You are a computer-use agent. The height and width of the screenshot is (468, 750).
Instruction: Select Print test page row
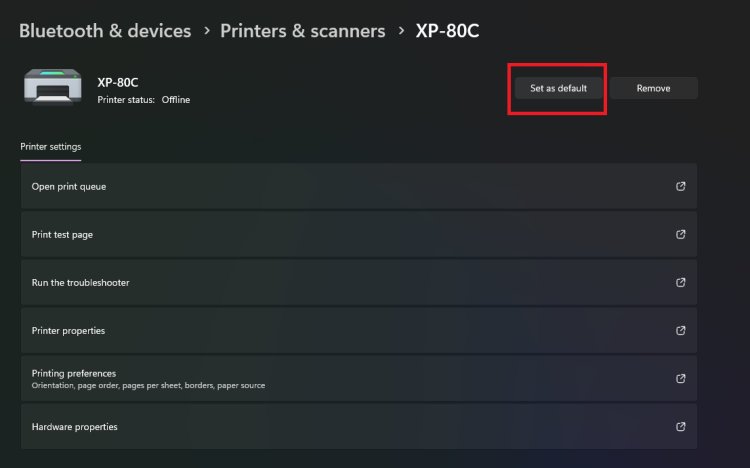point(359,234)
